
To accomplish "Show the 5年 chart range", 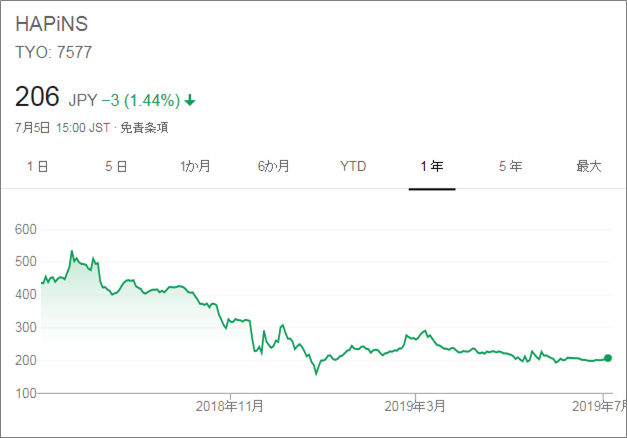I will (x=511, y=166).
